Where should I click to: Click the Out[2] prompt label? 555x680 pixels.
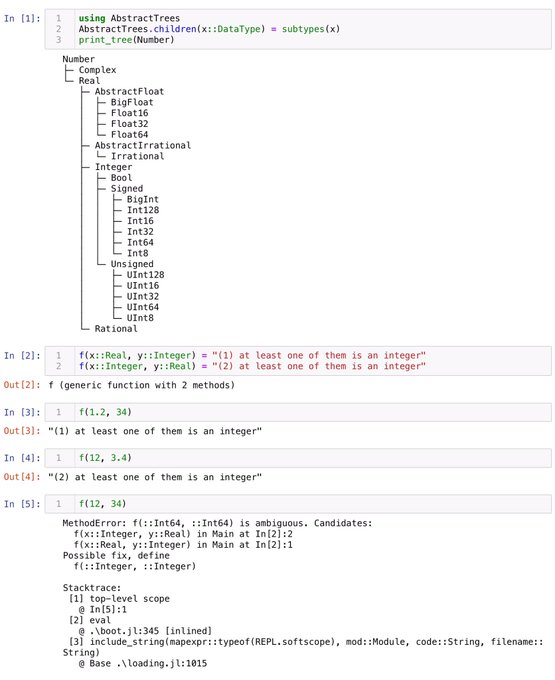[x=22, y=385]
